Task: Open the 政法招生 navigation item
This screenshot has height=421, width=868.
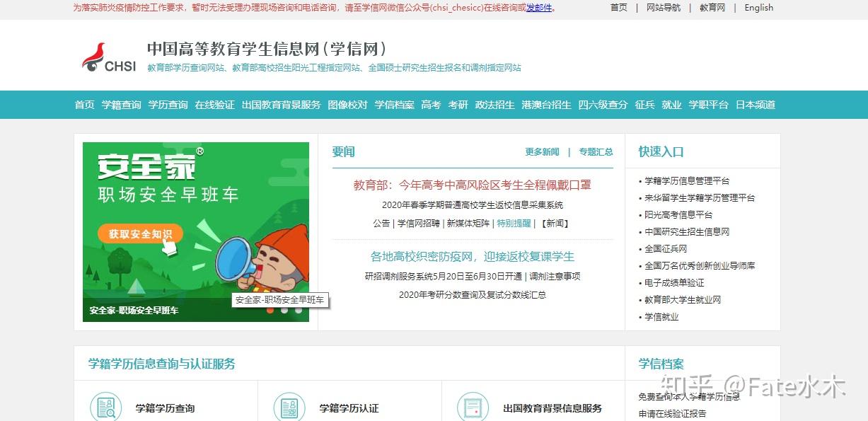Action: [494, 105]
